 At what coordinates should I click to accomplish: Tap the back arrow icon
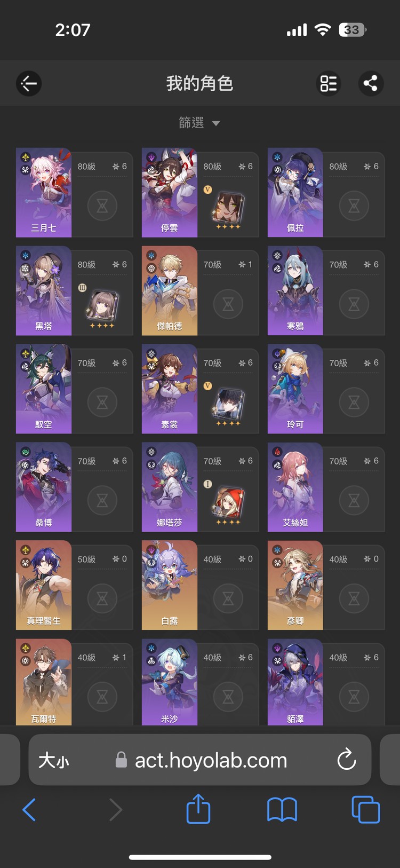[29, 83]
